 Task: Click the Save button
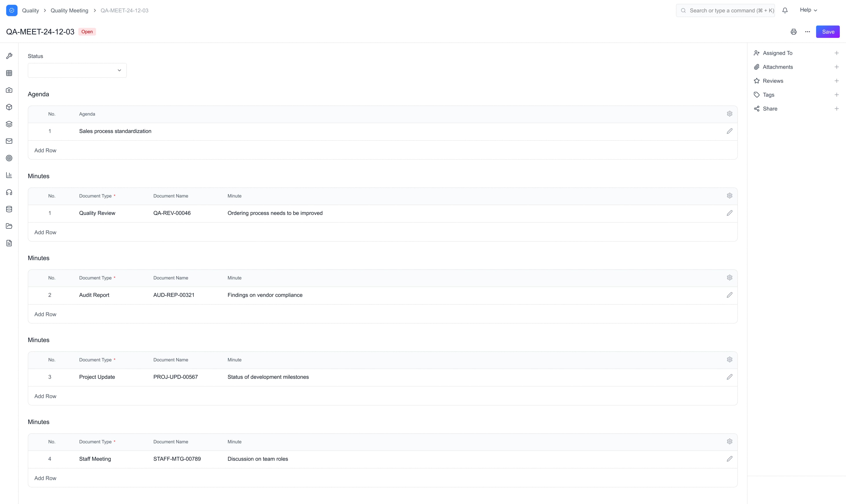[828, 31]
